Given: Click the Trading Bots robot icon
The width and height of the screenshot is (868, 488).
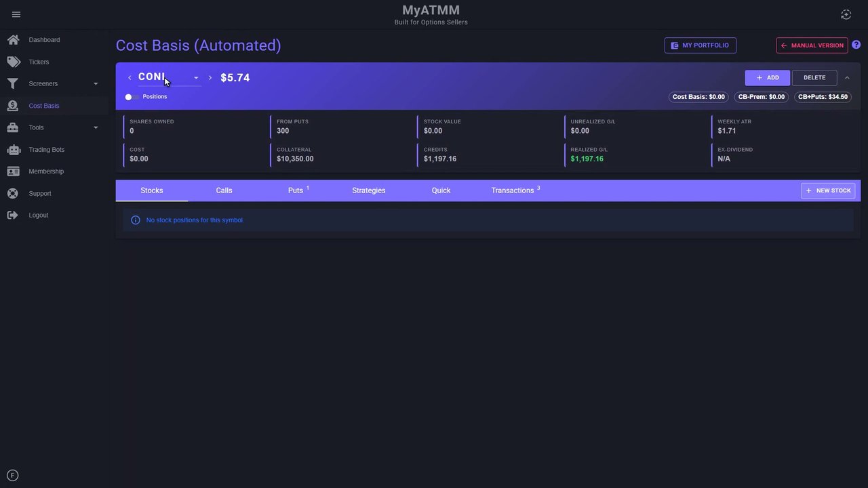Looking at the screenshot, I should [14, 150].
